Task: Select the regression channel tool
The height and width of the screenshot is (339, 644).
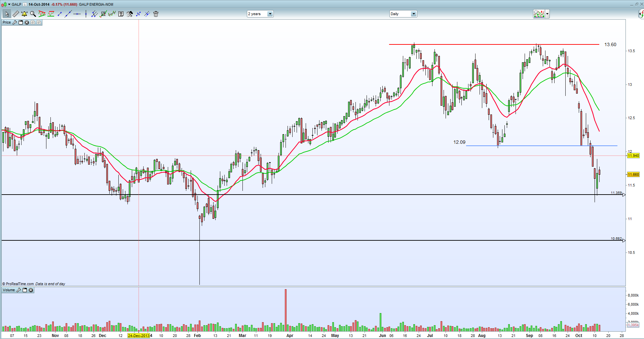Action: point(112,14)
